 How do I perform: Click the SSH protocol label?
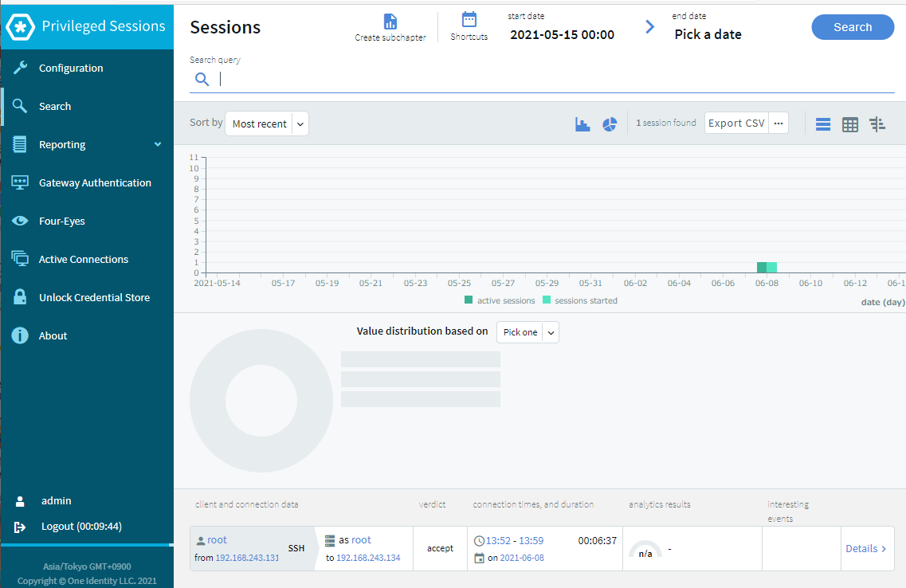tap(296, 548)
